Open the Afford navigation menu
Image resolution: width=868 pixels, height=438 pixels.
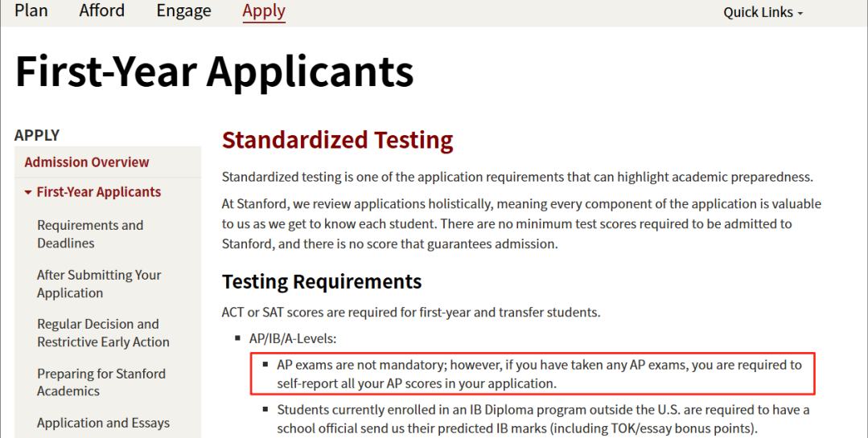[101, 10]
